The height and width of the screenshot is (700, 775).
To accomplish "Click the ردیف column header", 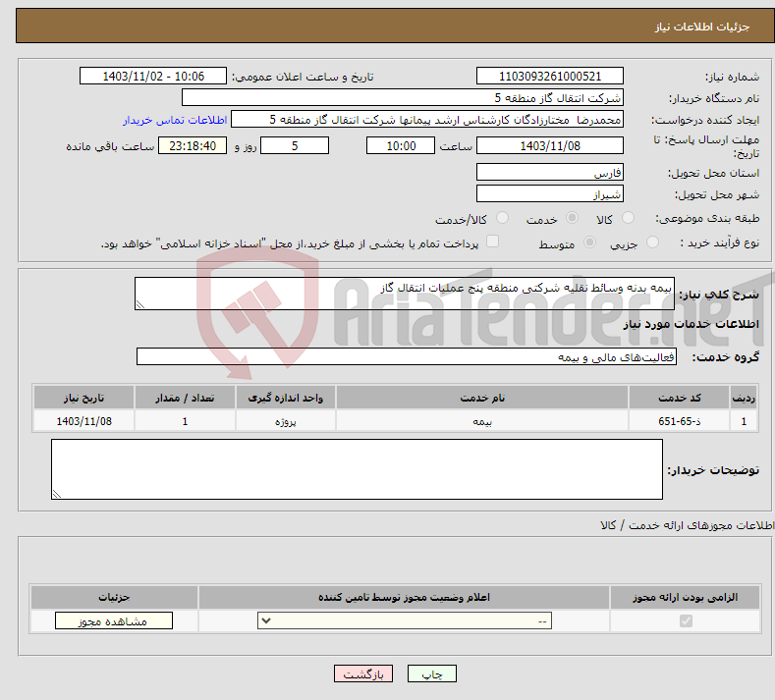I will point(744,398).
